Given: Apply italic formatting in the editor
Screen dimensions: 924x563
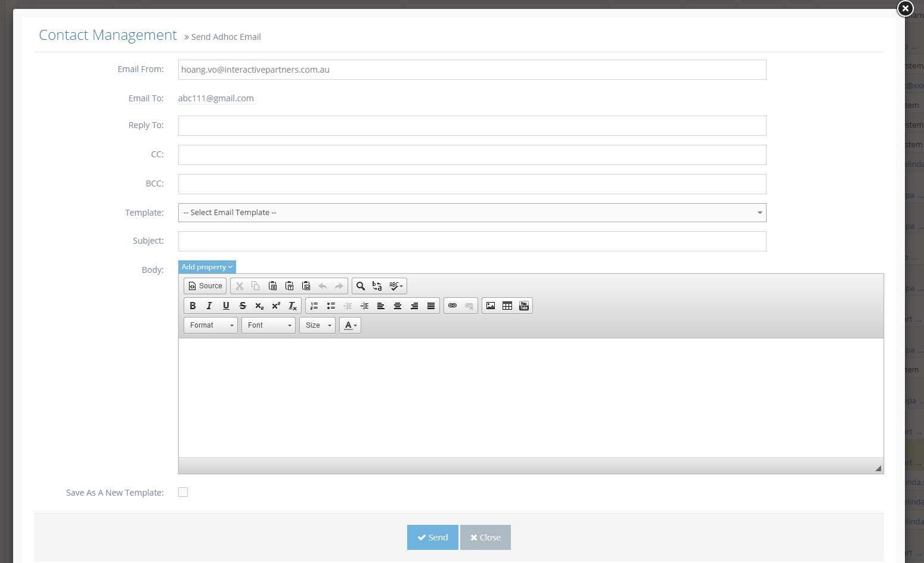Looking at the screenshot, I should point(209,306).
